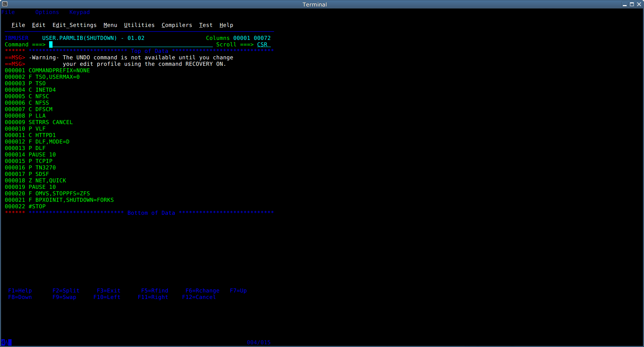
Task: Click line 000018 Z NET,QUICK
Action: (x=35, y=181)
